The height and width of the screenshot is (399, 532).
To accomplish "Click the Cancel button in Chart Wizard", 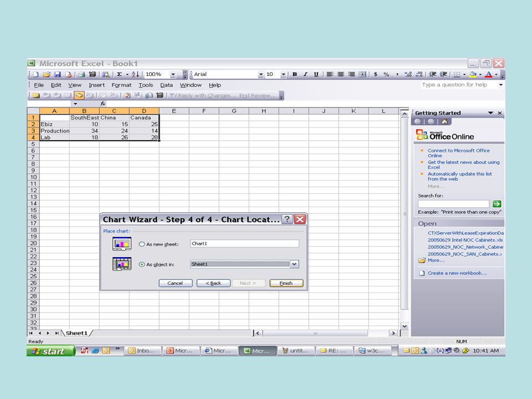I will [x=175, y=283].
